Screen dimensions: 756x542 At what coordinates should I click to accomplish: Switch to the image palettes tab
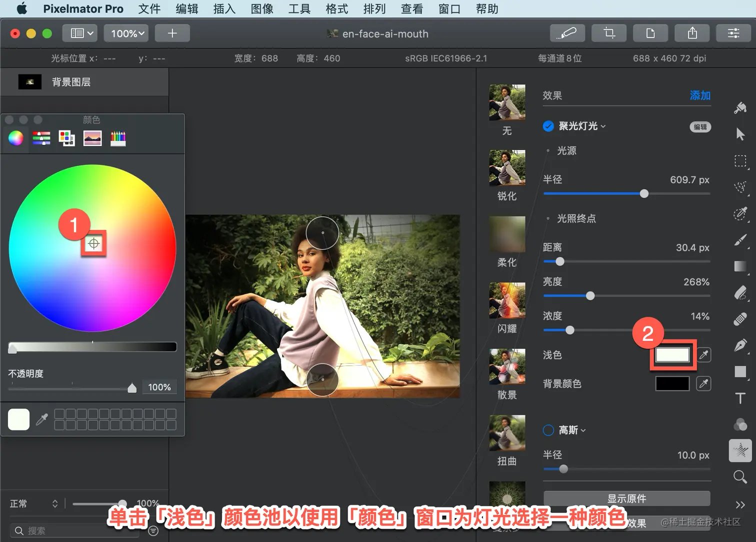click(92, 138)
